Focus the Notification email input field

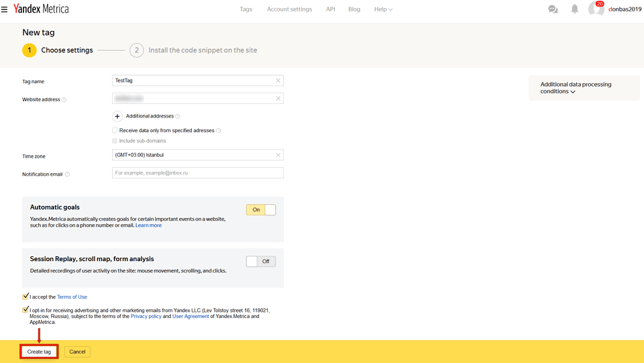(x=197, y=173)
